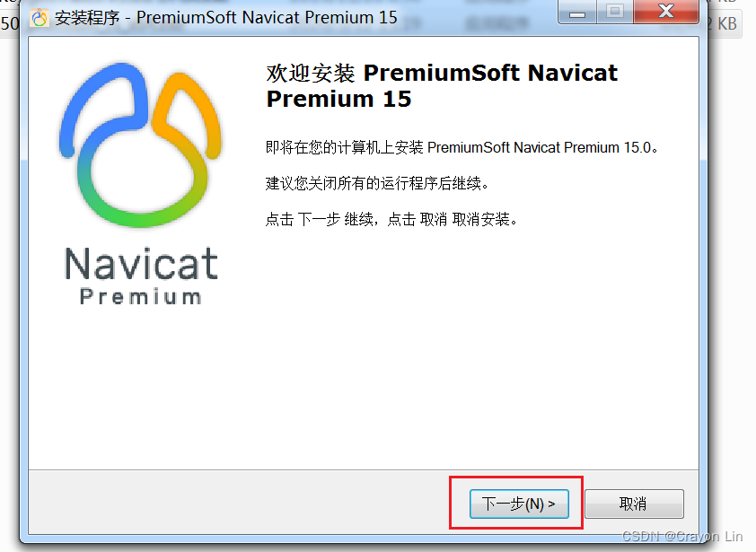Click the 欢迎安装 PremiumSoft Navicat heading
This screenshot has width=756, height=552.
442,86
